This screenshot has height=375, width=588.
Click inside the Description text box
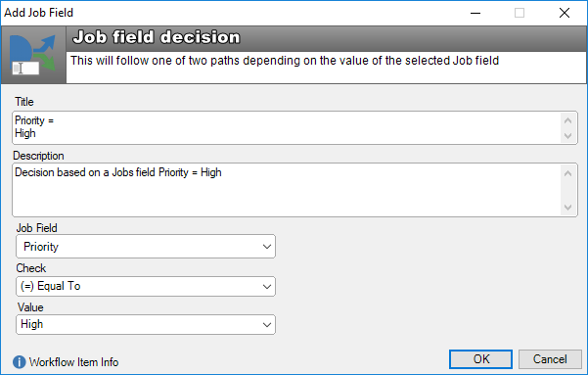(x=287, y=190)
